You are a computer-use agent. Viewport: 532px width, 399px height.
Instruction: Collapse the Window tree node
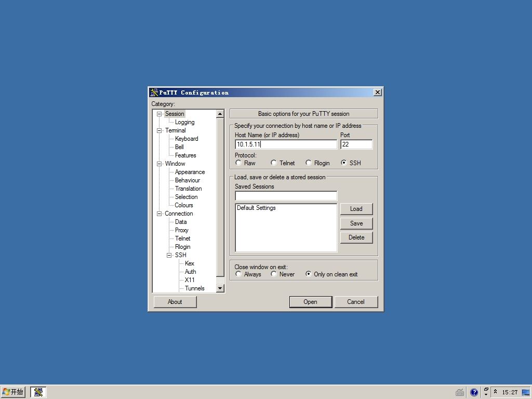[x=159, y=164]
